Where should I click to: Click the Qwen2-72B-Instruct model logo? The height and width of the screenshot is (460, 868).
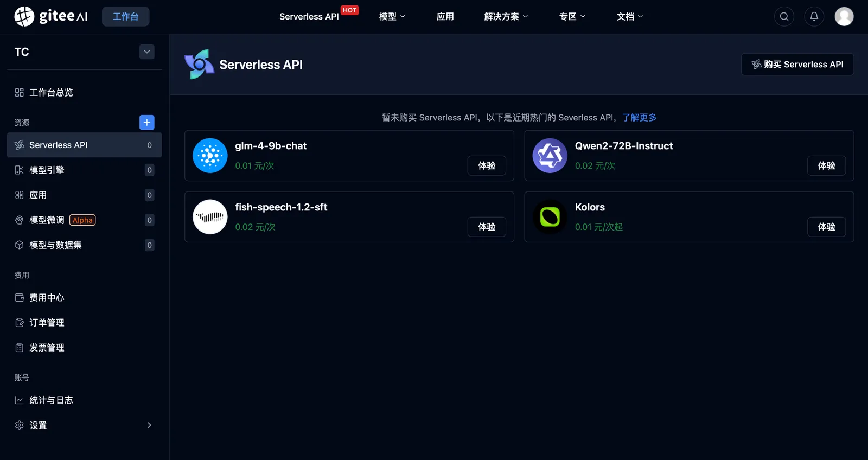click(550, 156)
